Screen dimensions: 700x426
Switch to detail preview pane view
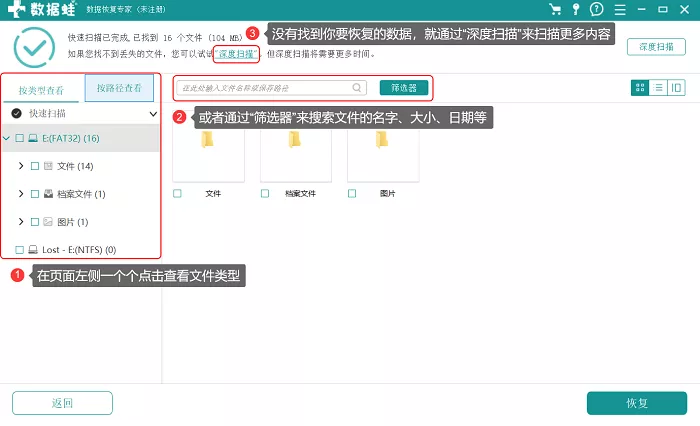[x=676, y=88]
